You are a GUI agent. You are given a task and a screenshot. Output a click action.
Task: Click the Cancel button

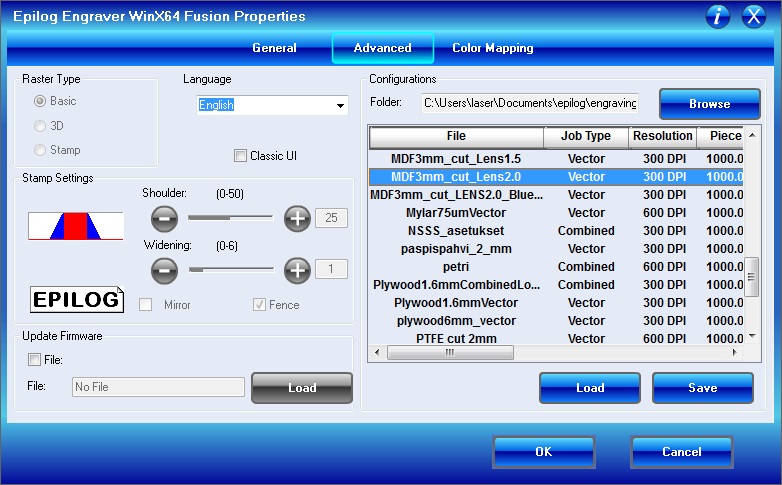pyautogui.click(x=682, y=452)
